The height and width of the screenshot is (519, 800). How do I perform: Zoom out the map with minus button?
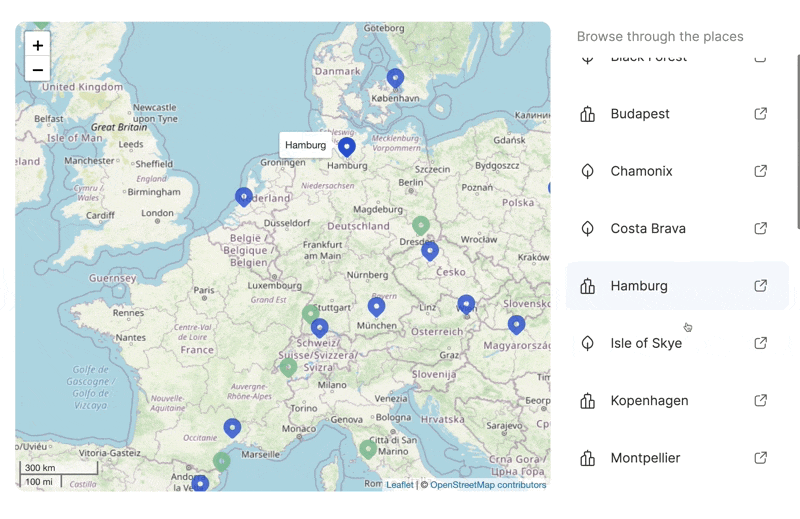(38, 69)
